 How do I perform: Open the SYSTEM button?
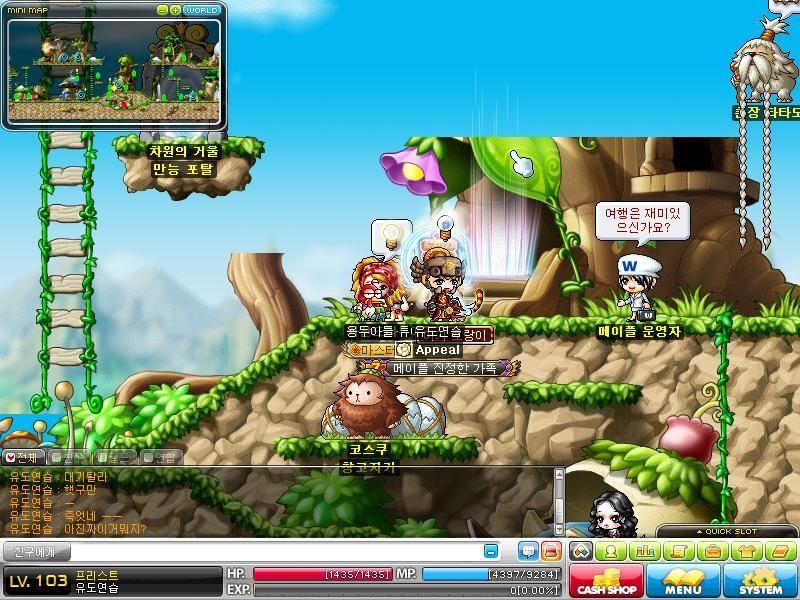coord(760,581)
